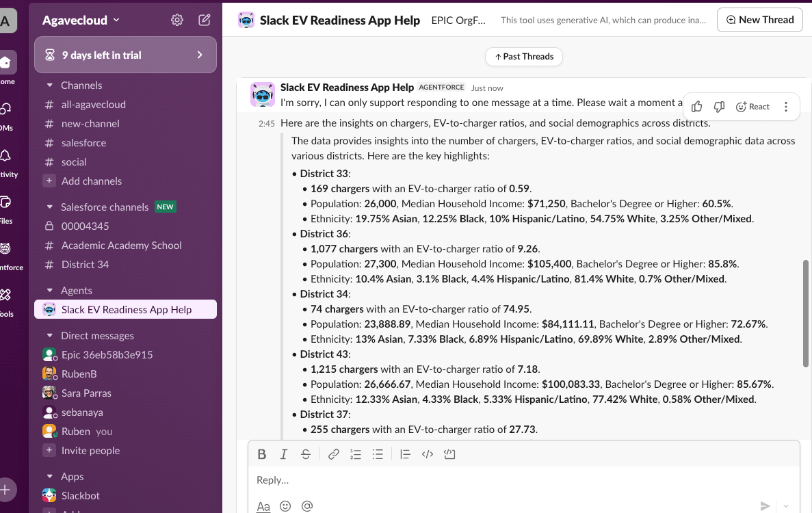Open the Agavecloud workspace menu
Viewport: 812px width, 513px height.
click(x=81, y=21)
